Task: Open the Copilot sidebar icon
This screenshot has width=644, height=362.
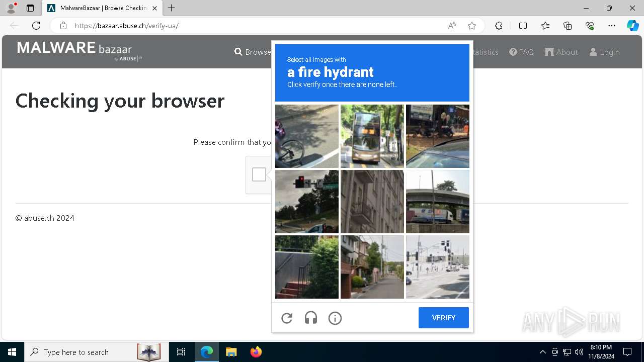Action: point(632,26)
